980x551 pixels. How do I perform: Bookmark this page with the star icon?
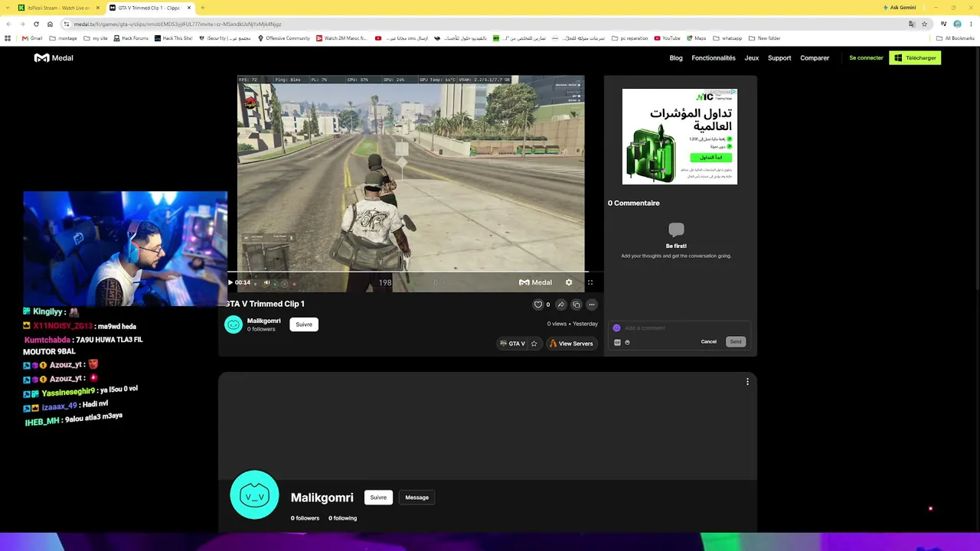pyautogui.click(x=924, y=24)
